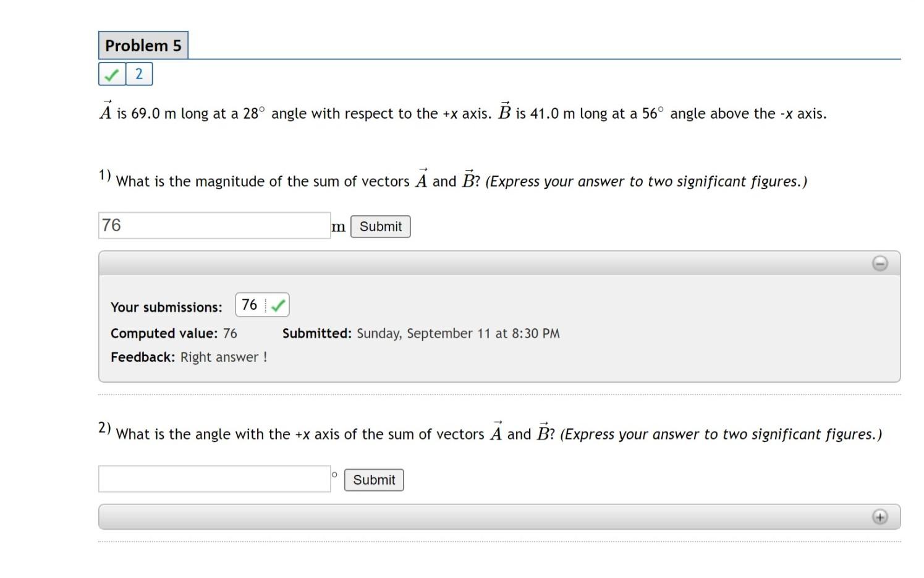Click the blue "2" attempts counter icon
This screenshot has width=924, height=578.
138,74
